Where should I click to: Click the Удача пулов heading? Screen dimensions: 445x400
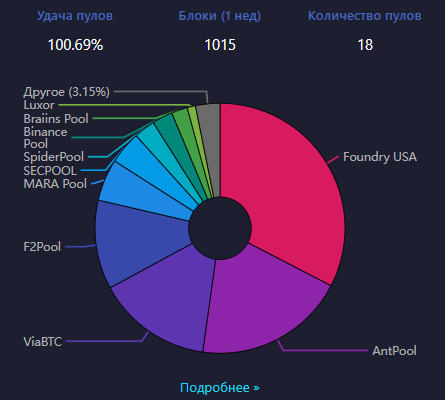(x=75, y=16)
